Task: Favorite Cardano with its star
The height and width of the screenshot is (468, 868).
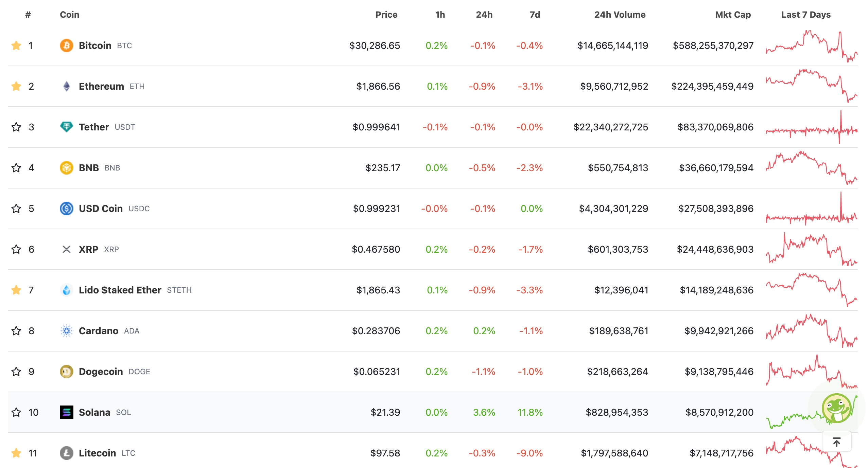Action: pos(16,331)
